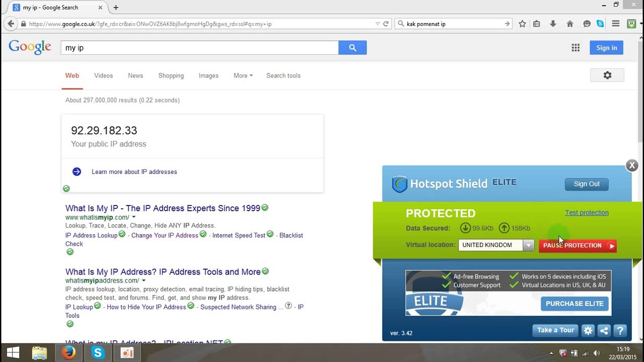Click the PURCHASE ELITE button
The width and height of the screenshot is (644, 362).
pos(575,304)
